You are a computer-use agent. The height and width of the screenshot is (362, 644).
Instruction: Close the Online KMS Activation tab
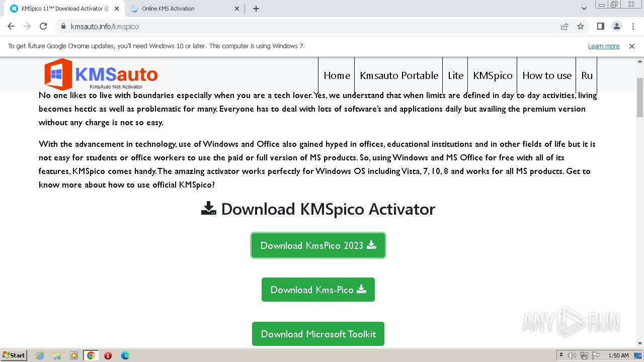tap(237, 9)
